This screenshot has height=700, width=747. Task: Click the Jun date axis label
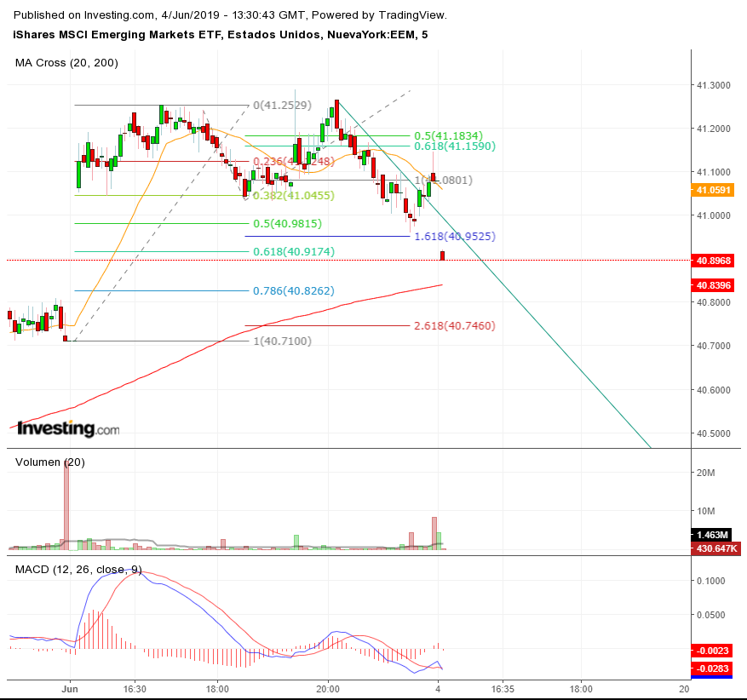point(70,689)
